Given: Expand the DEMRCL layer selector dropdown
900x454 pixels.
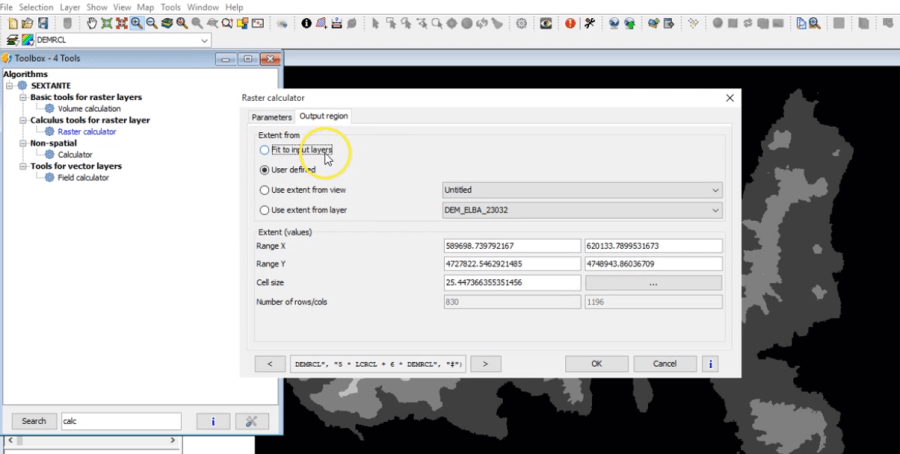Looking at the screenshot, I should click(204, 40).
